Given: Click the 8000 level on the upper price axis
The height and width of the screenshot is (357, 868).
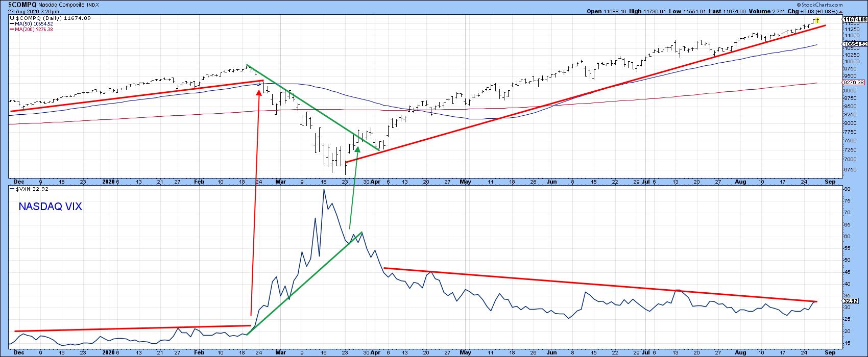Looking at the screenshot, I should (850, 123).
